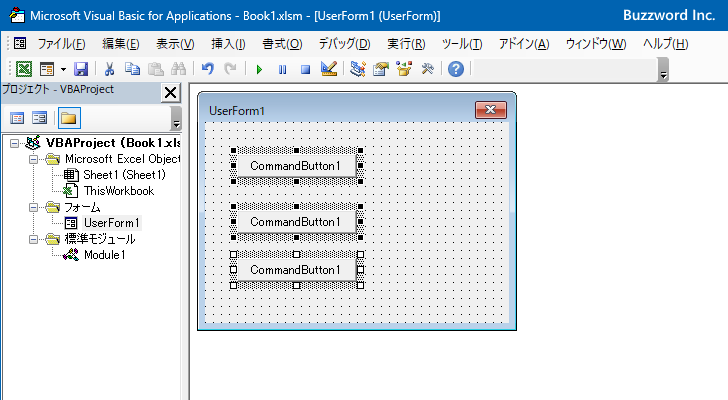This screenshot has width=728, height=400.
Task: Click the bottom CommandButton1 with white handles
Action: pos(296,270)
